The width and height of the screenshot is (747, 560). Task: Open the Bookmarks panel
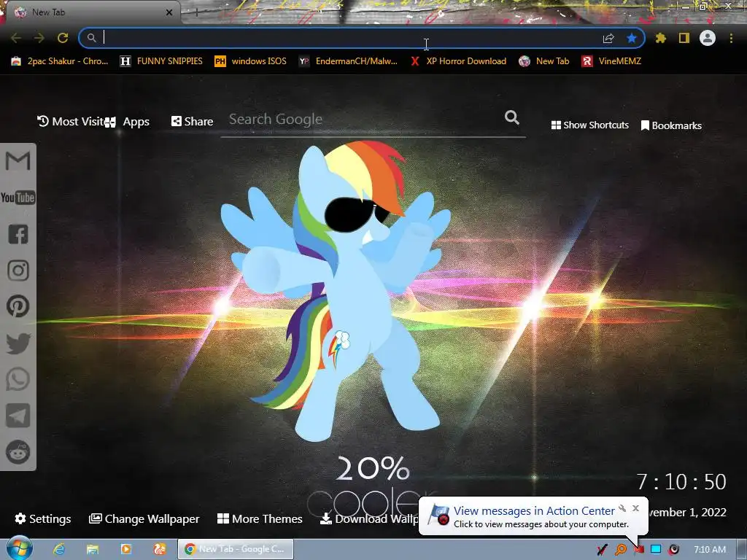(671, 125)
